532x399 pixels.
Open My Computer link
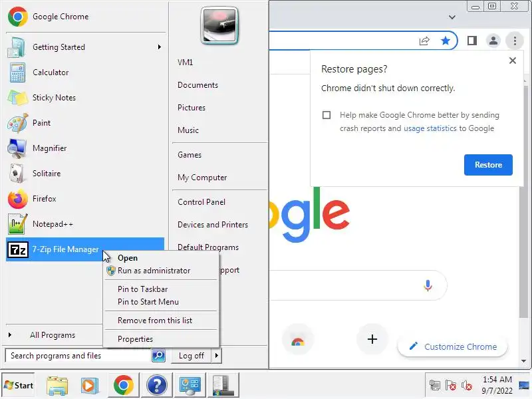click(202, 178)
